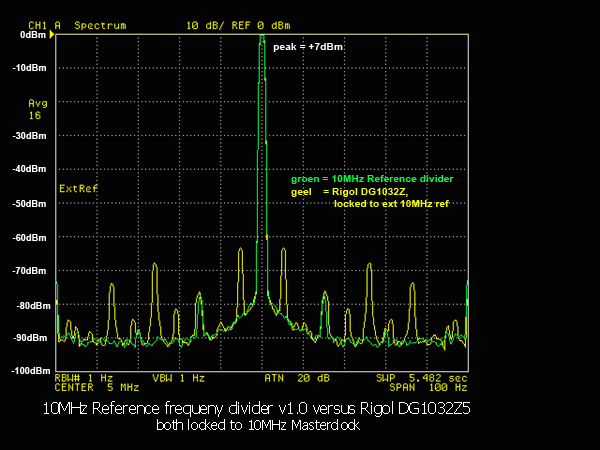Image resolution: width=600 pixels, height=450 pixels.
Task: Click the '-100dBm' axis label
Action: coord(31,370)
